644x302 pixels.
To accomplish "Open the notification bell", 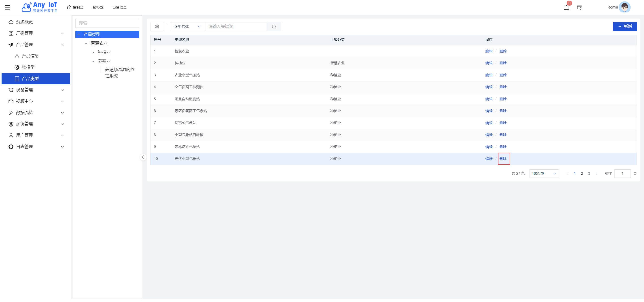I will 566,8.
